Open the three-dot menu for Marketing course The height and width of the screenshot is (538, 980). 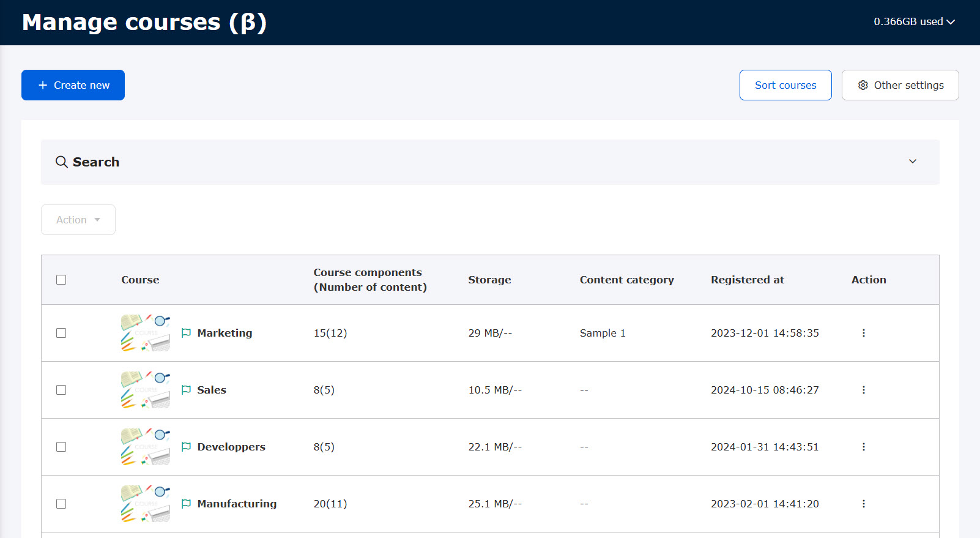click(x=863, y=333)
